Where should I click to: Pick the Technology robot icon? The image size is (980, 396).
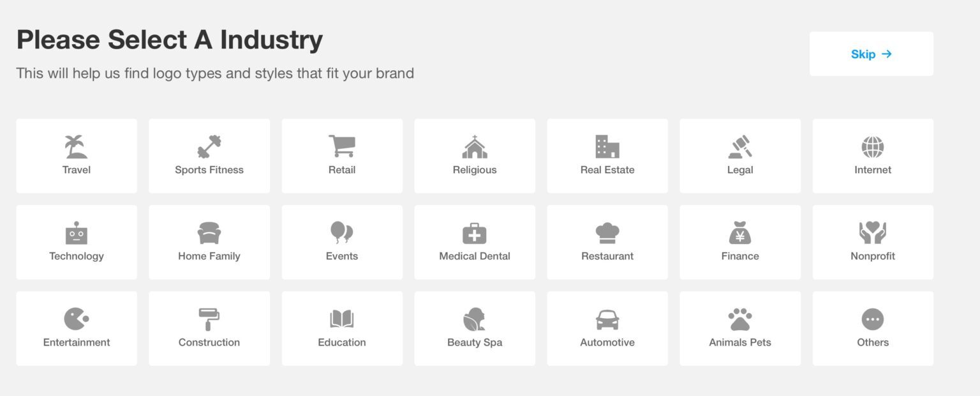(x=77, y=233)
